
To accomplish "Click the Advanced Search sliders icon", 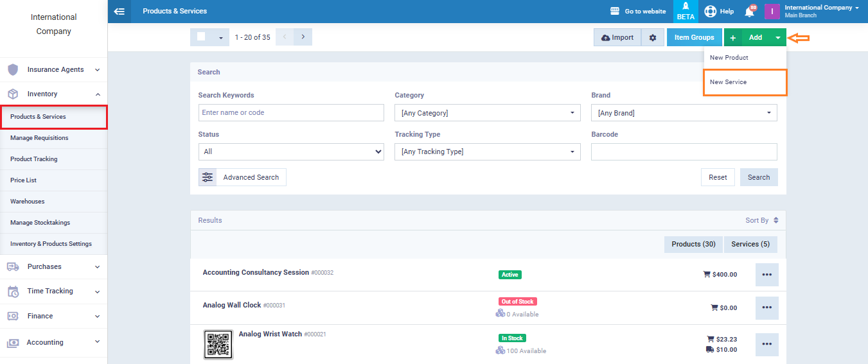I will coord(208,177).
